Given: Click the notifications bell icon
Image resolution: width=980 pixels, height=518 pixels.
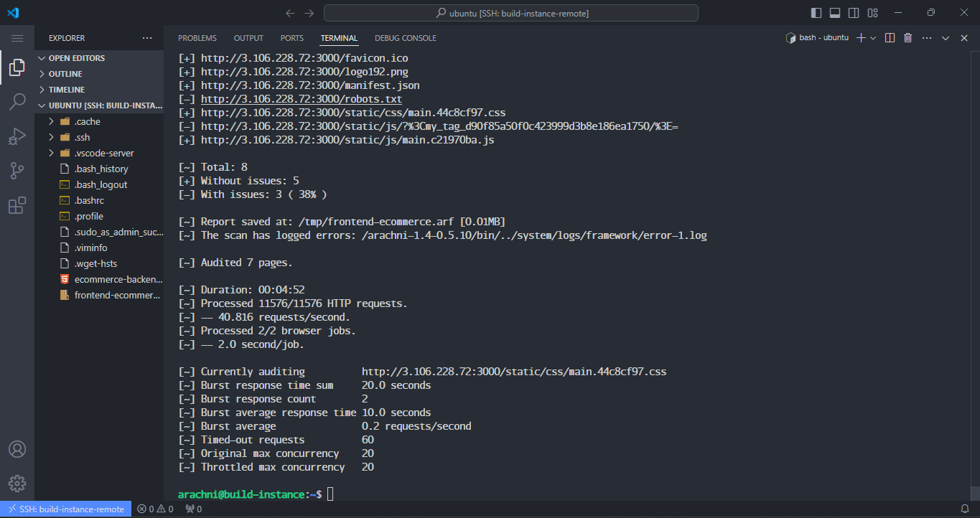Looking at the screenshot, I should click(964, 509).
